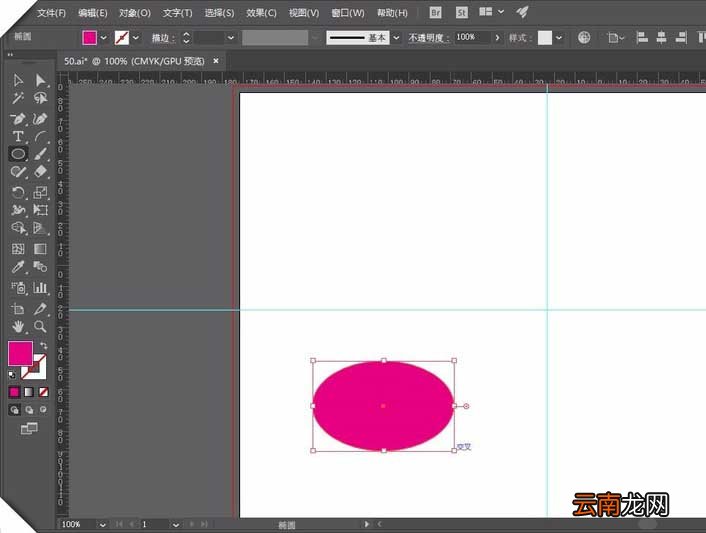Select the Paintbrush tool
This screenshot has width=706, height=533.
click(40, 154)
